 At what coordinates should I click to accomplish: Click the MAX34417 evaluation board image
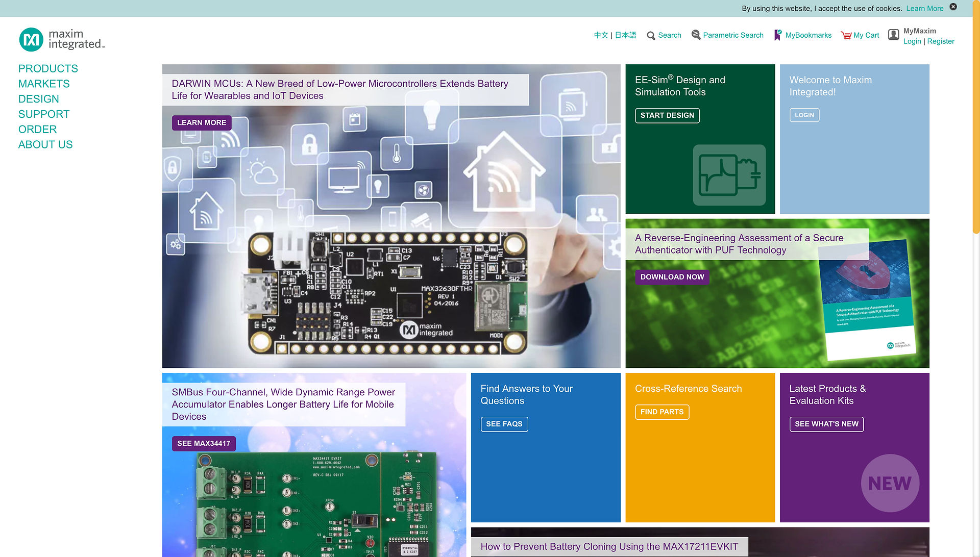[316, 504]
